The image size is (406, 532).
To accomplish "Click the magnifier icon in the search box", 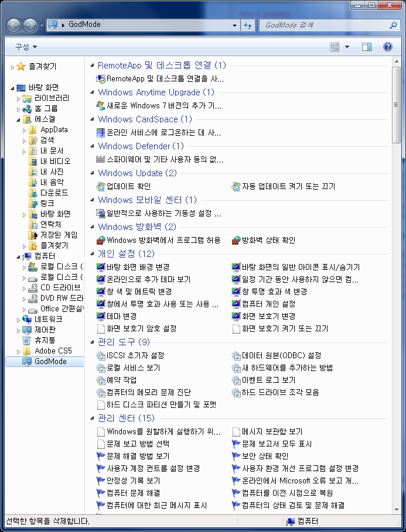I will [x=393, y=25].
